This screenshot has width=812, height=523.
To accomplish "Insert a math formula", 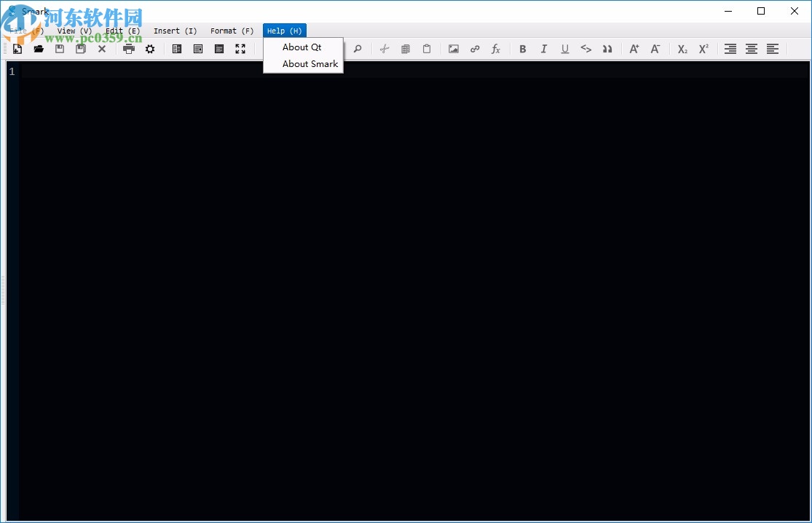I will pos(496,49).
